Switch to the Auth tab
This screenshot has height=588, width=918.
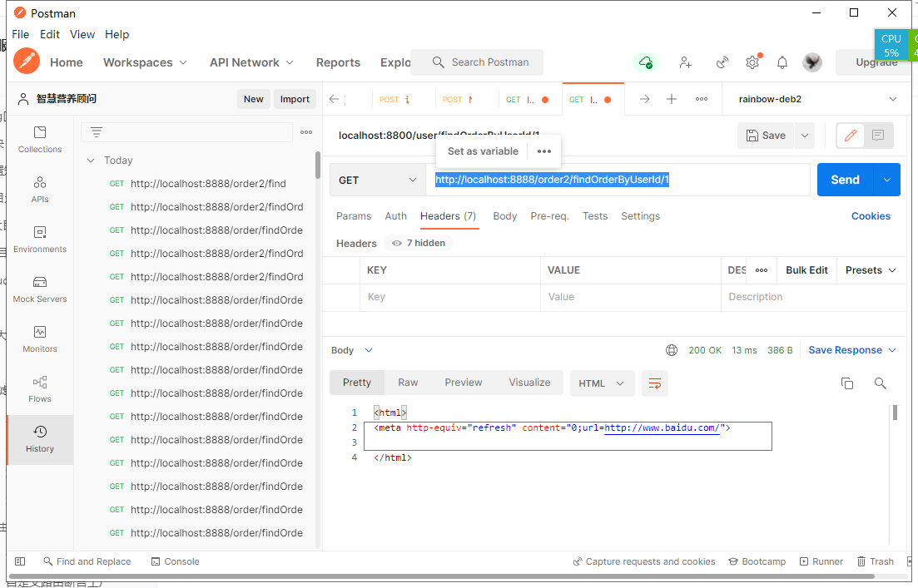point(396,216)
